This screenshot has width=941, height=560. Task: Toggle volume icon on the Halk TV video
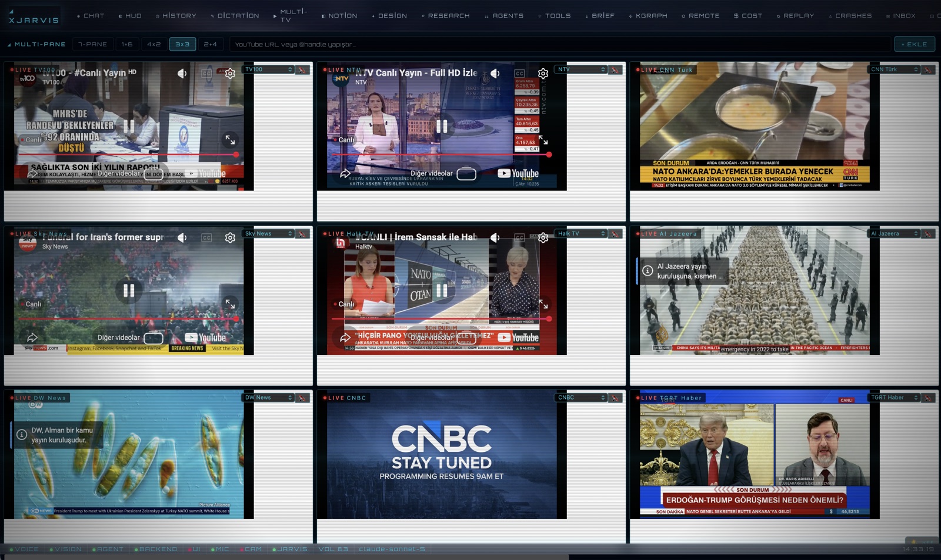click(495, 237)
